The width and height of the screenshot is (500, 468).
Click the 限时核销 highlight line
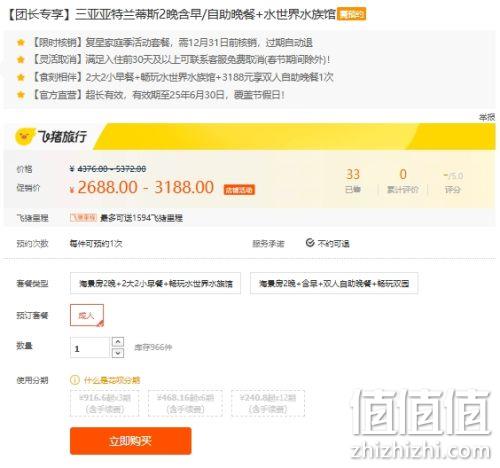[x=172, y=42]
